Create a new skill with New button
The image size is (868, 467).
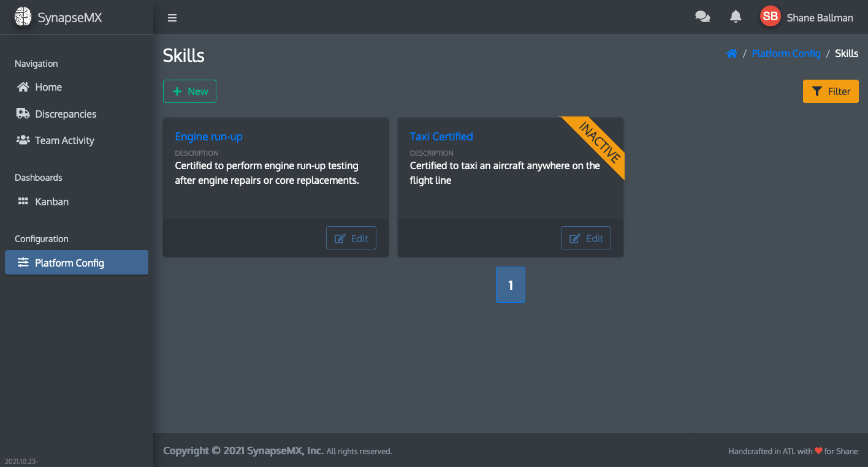(x=189, y=91)
